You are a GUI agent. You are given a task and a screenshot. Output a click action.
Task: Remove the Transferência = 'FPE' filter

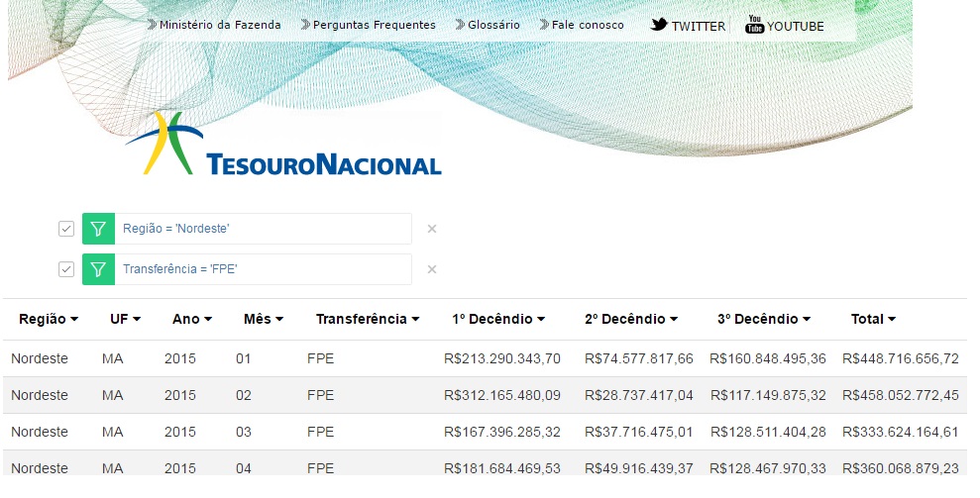pos(431,269)
